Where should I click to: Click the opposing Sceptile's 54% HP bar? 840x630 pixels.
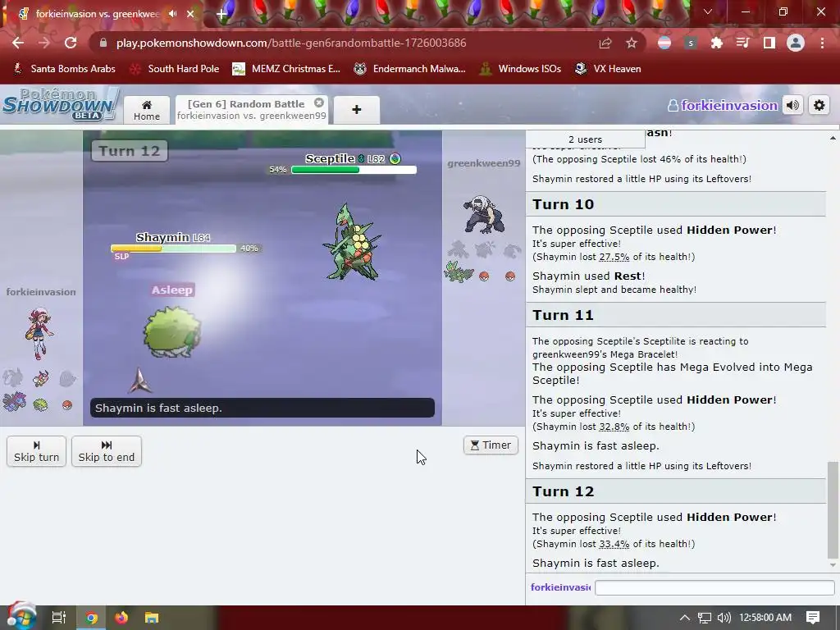point(354,170)
